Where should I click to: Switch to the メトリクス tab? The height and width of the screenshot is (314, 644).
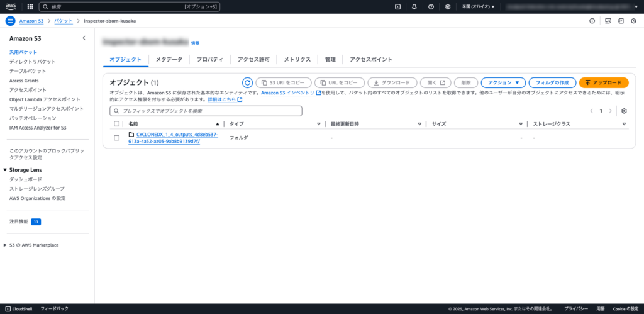pyautogui.click(x=297, y=59)
